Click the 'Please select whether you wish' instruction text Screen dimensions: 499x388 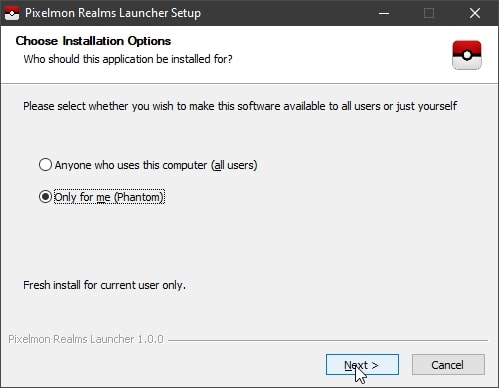240,106
